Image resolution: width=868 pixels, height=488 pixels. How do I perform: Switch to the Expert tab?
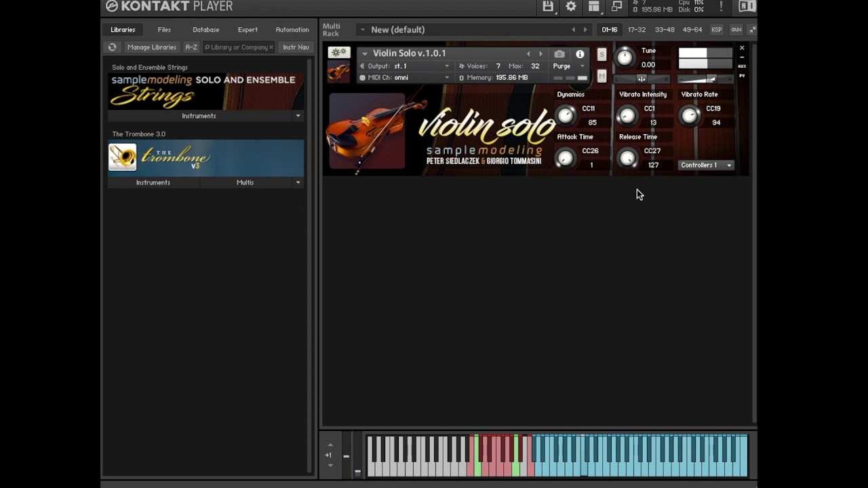click(248, 30)
